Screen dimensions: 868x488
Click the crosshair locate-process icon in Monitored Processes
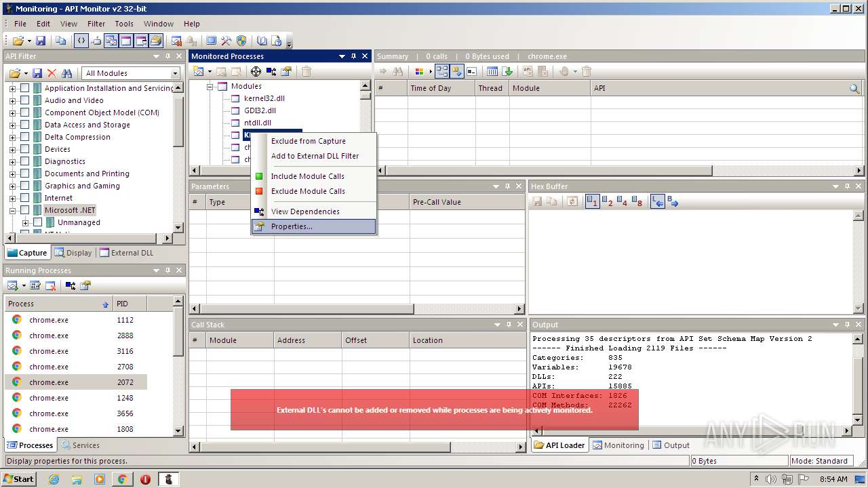click(256, 71)
